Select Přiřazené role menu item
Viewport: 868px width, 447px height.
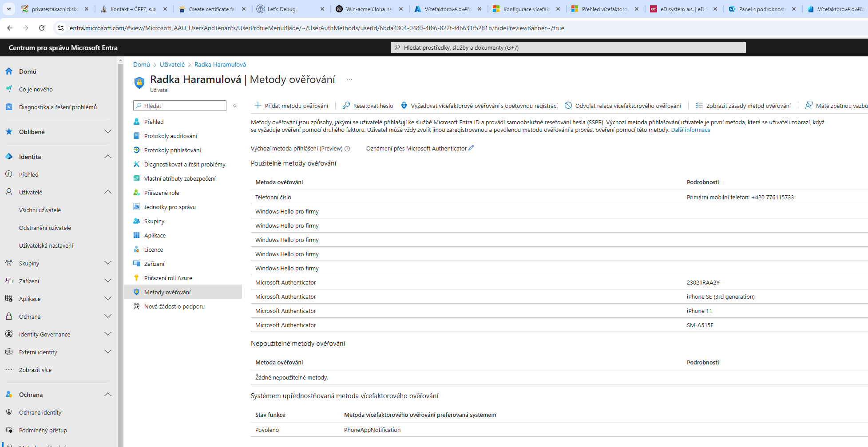click(162, 193)
